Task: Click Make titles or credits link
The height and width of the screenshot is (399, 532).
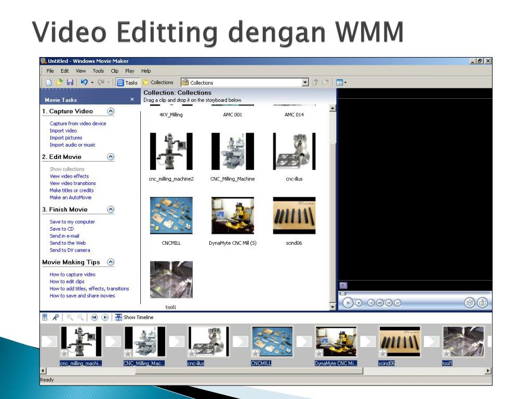Action: pyautogui.click(x=72, y=190)
